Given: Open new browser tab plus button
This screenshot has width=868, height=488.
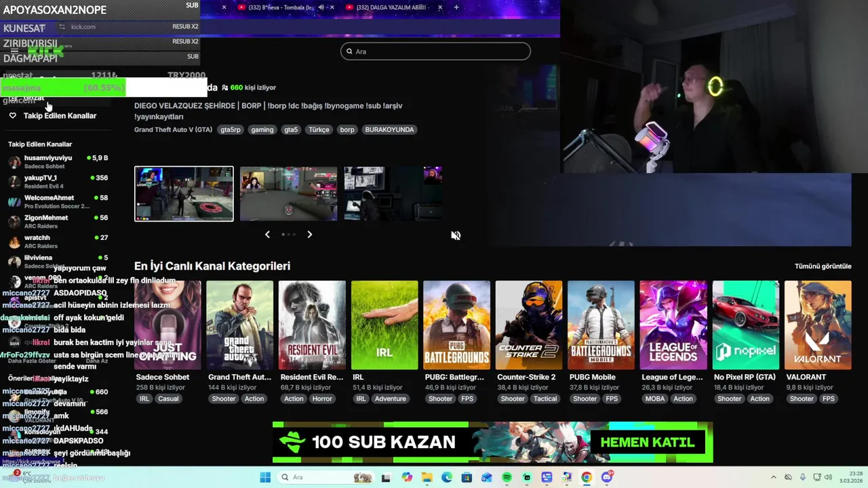Looking at the screenshot, I should click(x=456, y=7).
